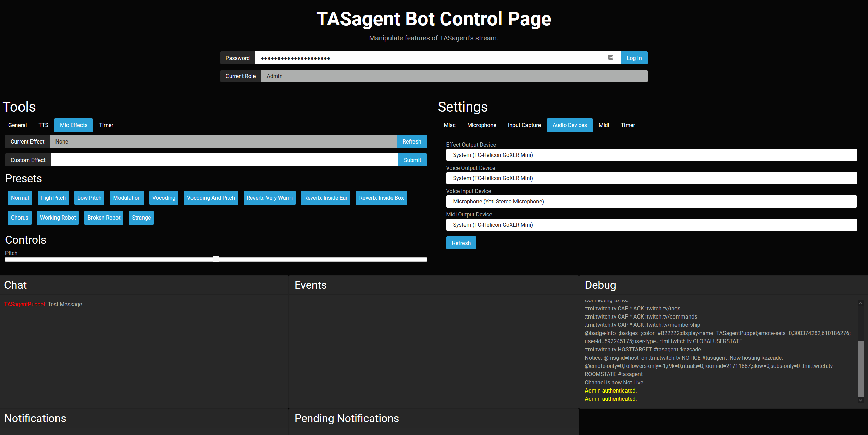Select the Microphone settings tab
This screenshot has height=435, width=868.
tap(481, 125)
